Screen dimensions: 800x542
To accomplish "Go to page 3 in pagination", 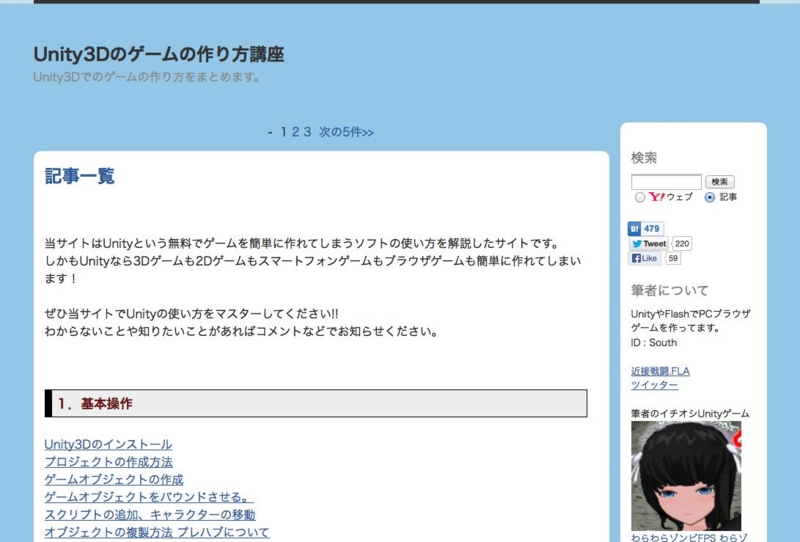I will click(307, 132).
